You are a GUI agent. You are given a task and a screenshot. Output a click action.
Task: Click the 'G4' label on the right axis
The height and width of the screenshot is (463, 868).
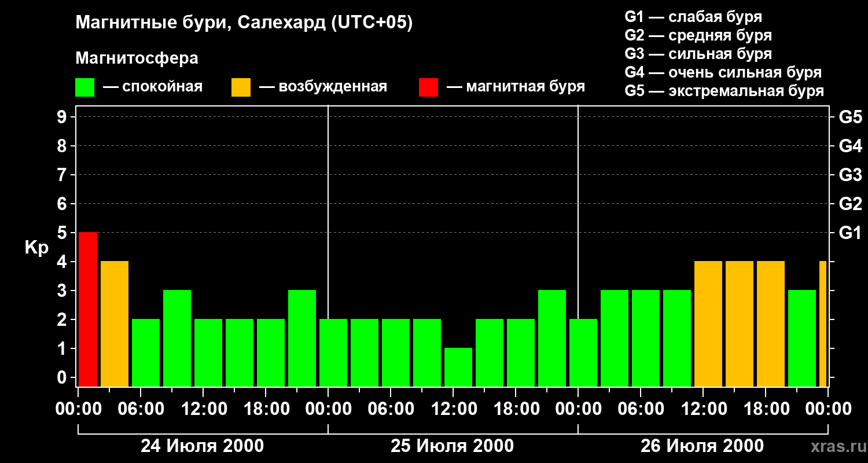pyautogui.click(x=850, y=146)
